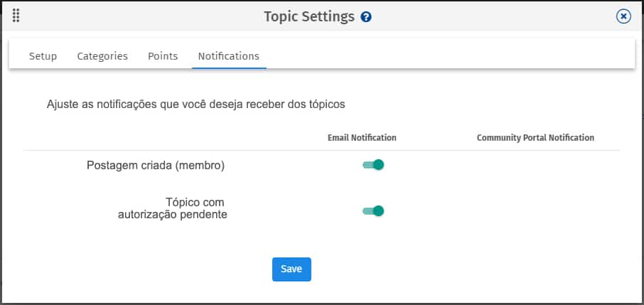Screen dimensions: 644x305
Task: Click the divider line under column headers
Action: (321, 151)
